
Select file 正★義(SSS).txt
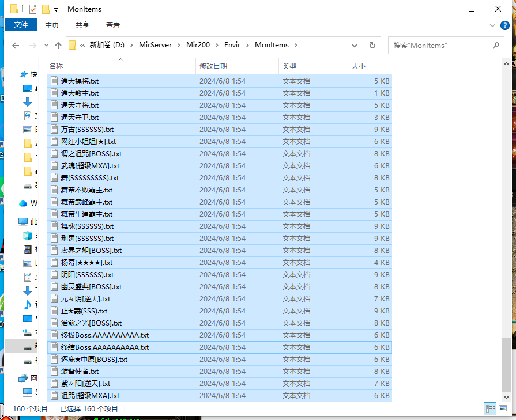[x=220, y=311]
